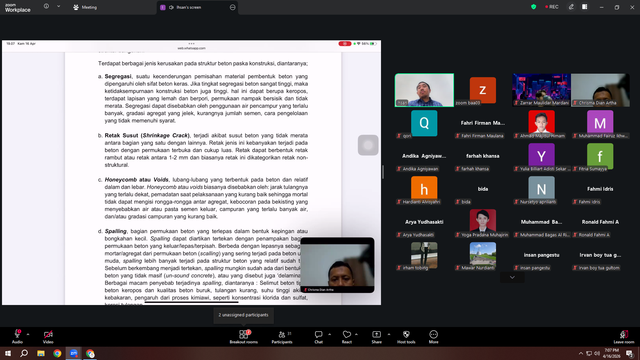Select the purple Y avatar tile
640x360 pixels.
click(x=541, y=156)
